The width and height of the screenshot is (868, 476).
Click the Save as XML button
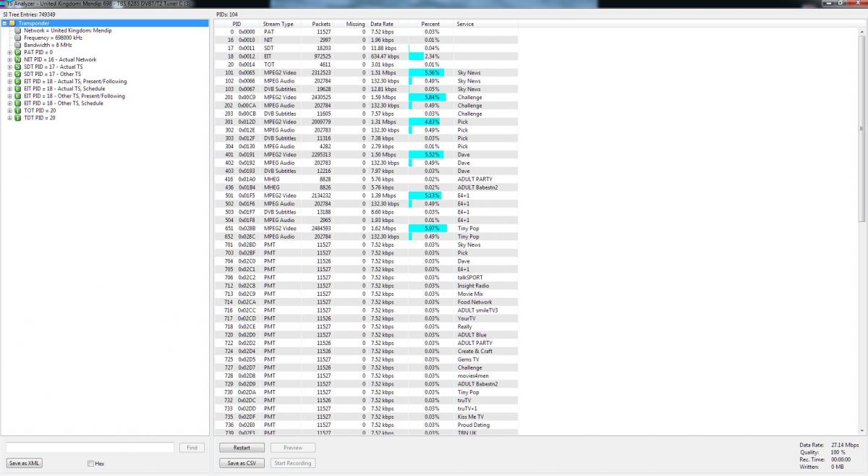(x=24, y=463)
